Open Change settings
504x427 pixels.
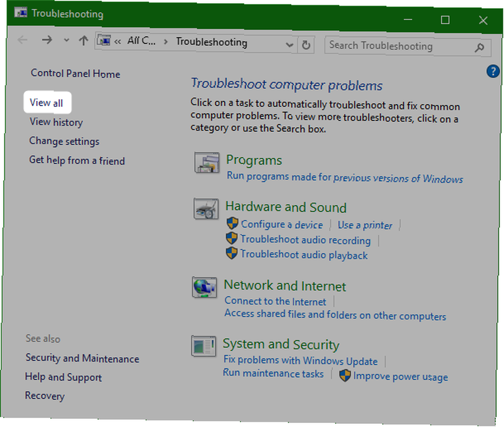tap(65, 141)
